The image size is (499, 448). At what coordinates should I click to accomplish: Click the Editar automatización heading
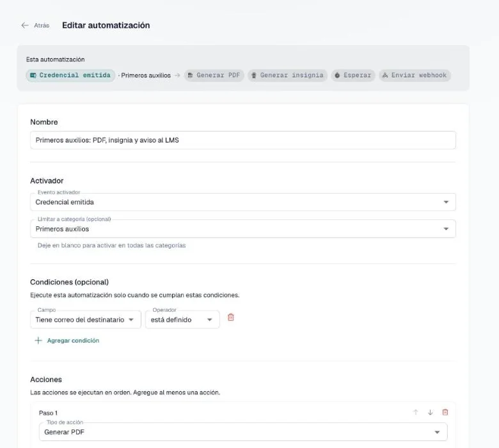[106, 26]
